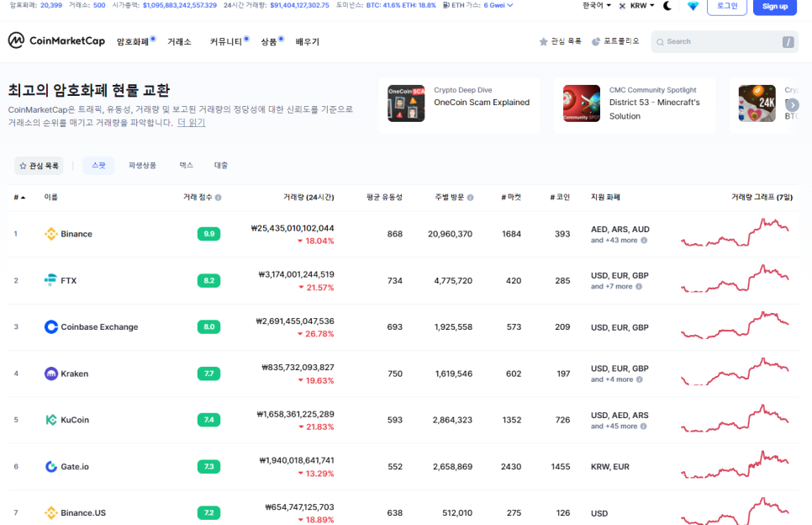Screen dimensions: 812x525
Task: Open the OneCoin Scam Explained card
Action: (x=459, y=103)
